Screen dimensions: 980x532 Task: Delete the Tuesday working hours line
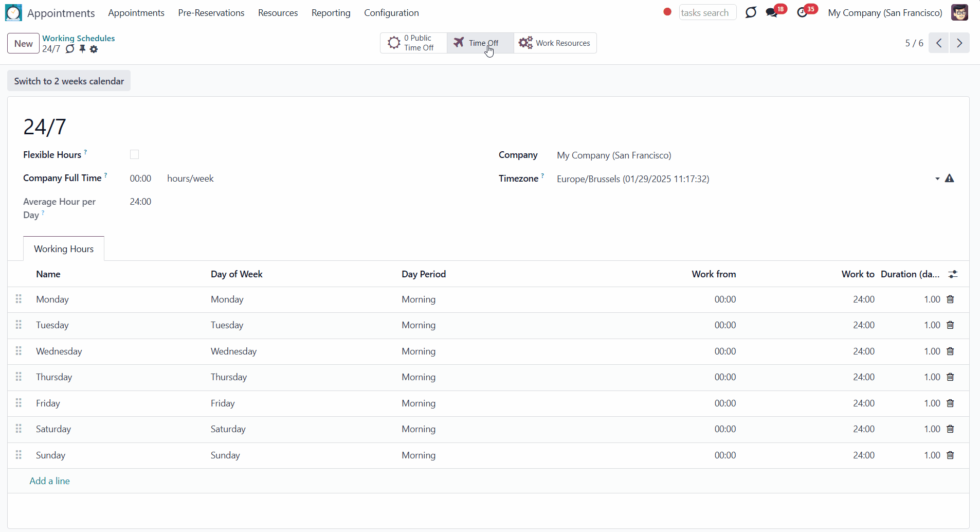click(x=950, y=325)
